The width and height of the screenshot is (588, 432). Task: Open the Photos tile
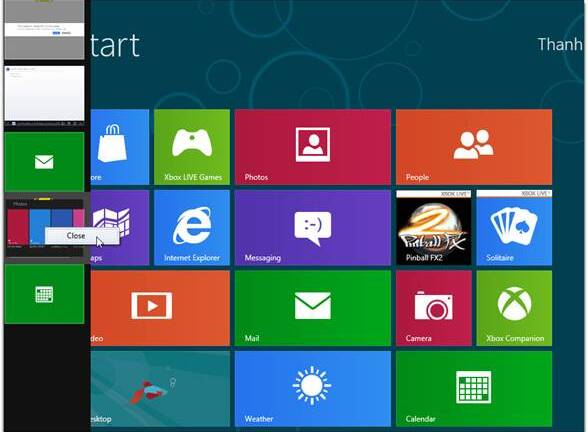(x=313, y=147)
